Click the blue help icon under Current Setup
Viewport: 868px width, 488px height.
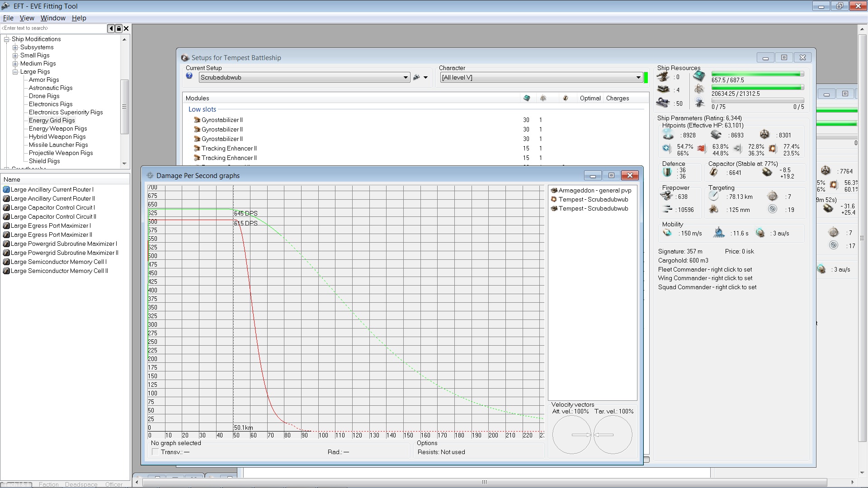(x=189, y=76)
